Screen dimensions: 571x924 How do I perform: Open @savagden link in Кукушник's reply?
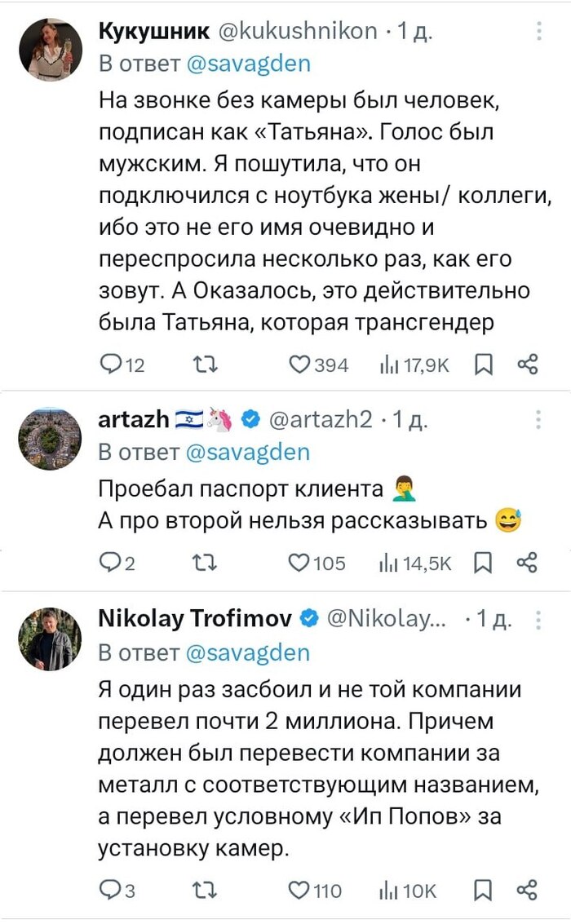[x=248, y=64]
